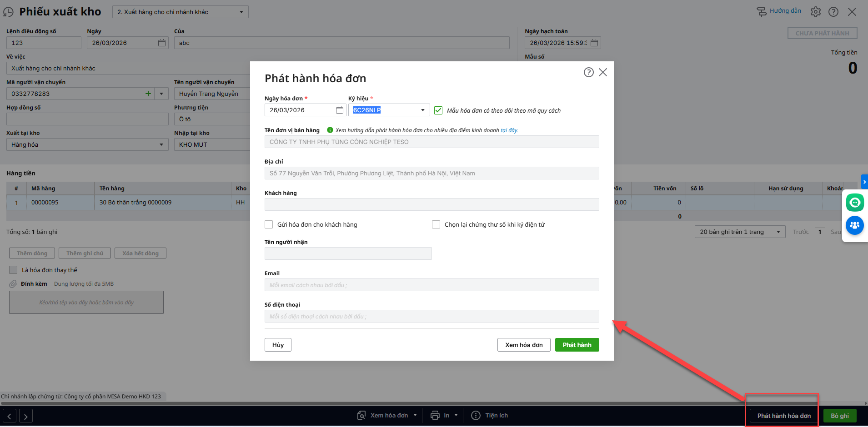Open the calendar icon for Ngày hạch toán
This screenshot has width=868, height=427.
[594, 43]
